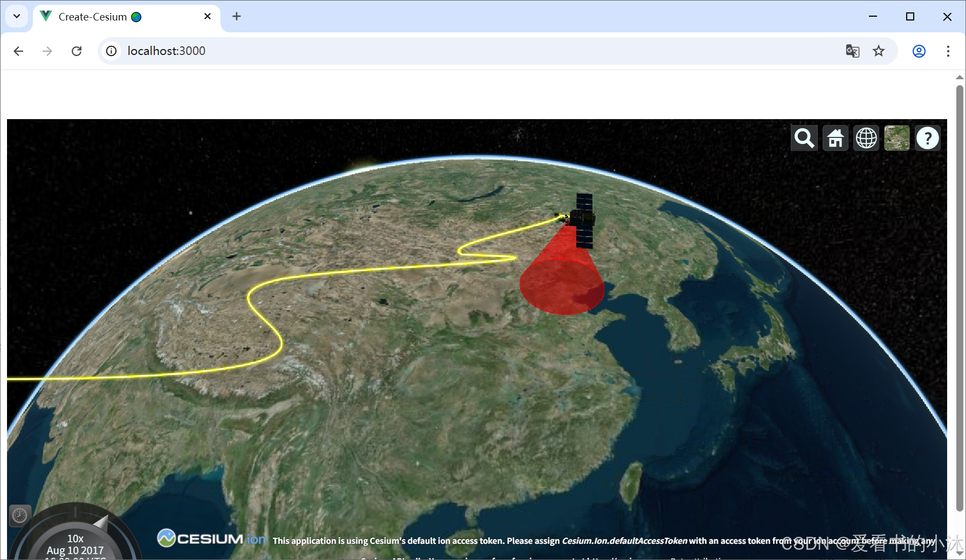This screenshot has height=560, width=966.
Task: Click the default access token notice text
Action: click(x=604, y=541)
